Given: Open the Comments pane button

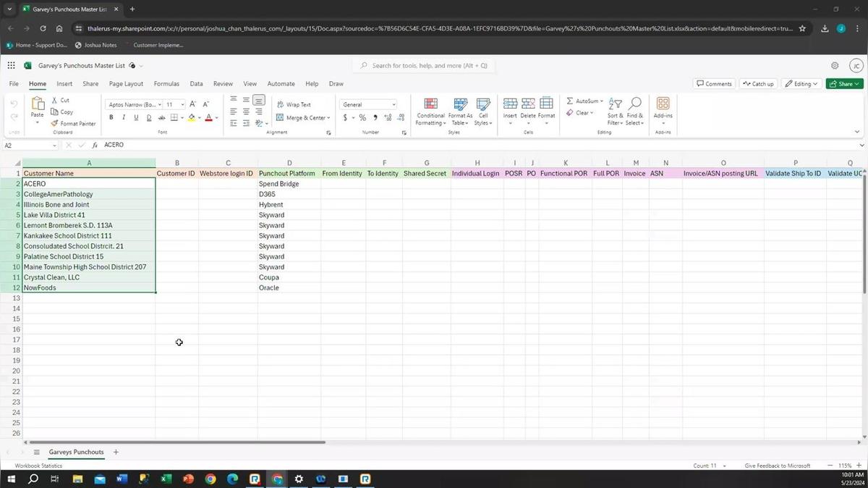Looking at the screenshot, I should pyautogui.click(x=713, y=84).
